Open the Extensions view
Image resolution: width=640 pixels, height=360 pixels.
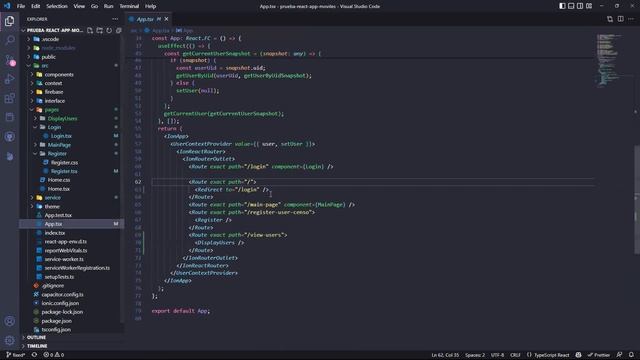(x=9, y=98)
